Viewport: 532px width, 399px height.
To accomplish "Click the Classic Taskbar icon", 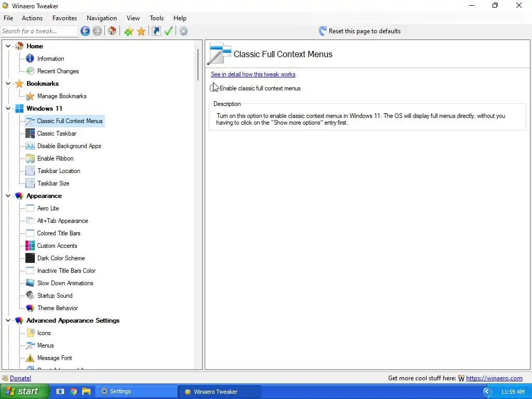I will tap(30, 134).
